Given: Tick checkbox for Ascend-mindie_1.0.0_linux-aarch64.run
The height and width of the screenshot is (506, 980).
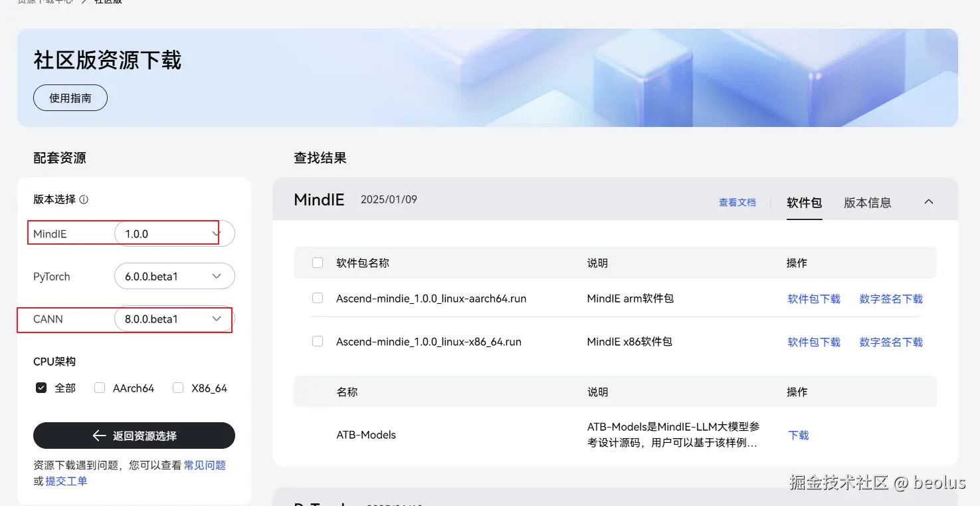Looking at the screenshot, I should (x=318, y=298).
